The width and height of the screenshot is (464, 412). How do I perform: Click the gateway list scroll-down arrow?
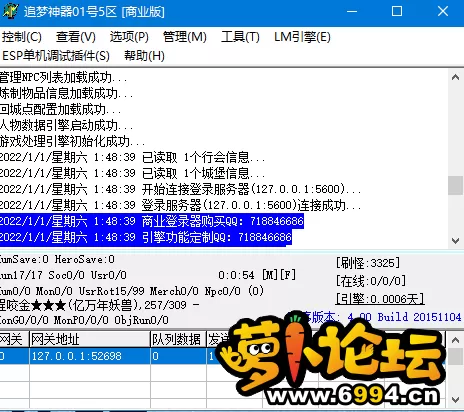point(455,399)
